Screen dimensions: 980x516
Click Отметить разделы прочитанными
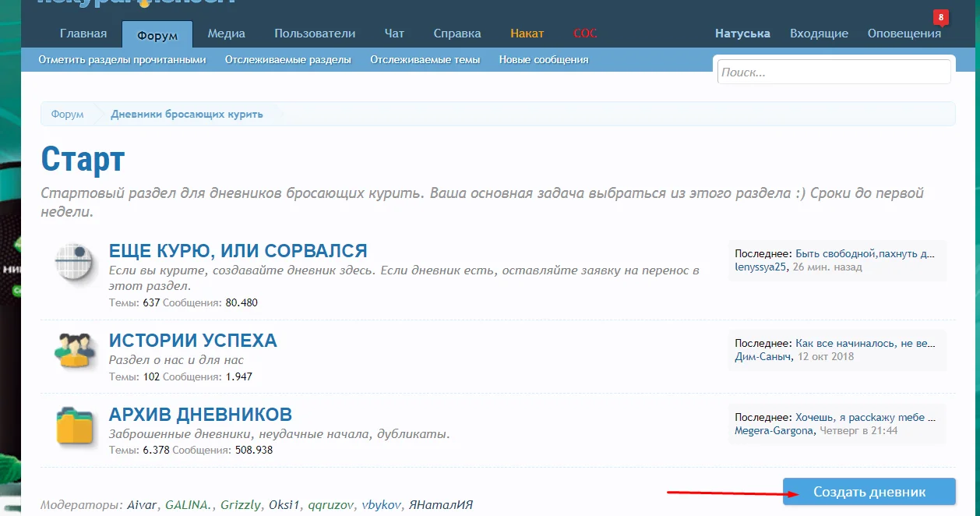click(x=122, y=59)
